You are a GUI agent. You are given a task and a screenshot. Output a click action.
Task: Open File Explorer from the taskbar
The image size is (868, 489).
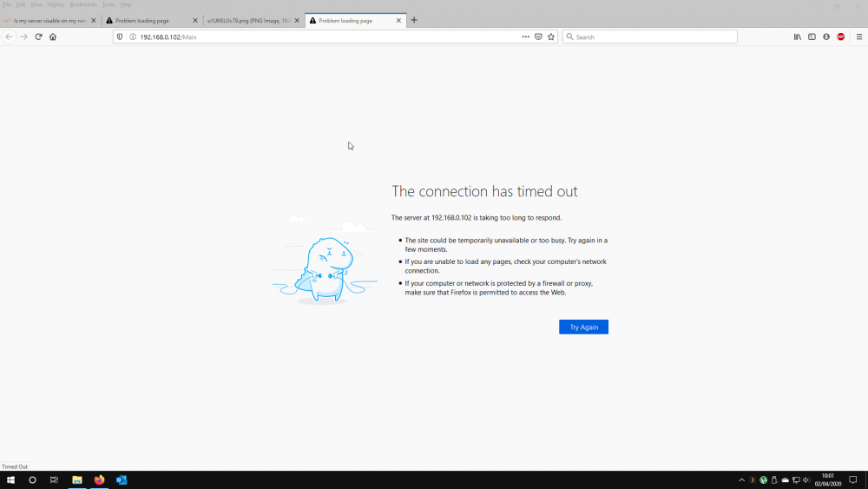77,480
